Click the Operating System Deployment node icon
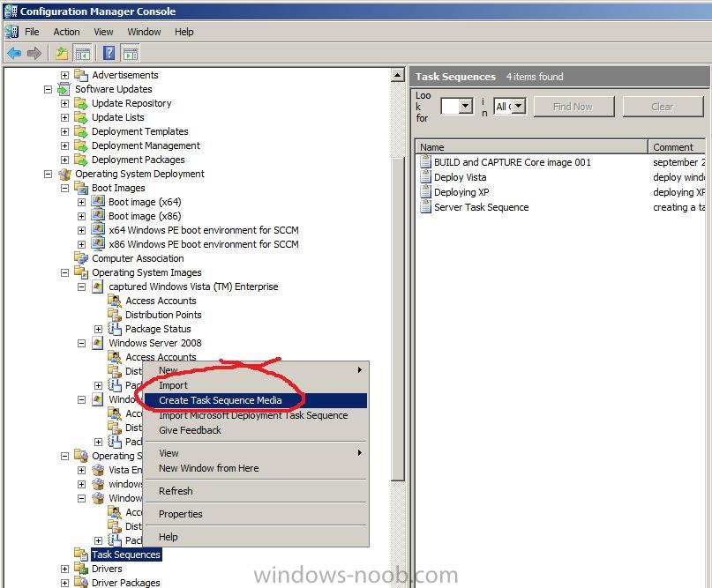This screenshot has height=588, width=712. pos(65,174)
